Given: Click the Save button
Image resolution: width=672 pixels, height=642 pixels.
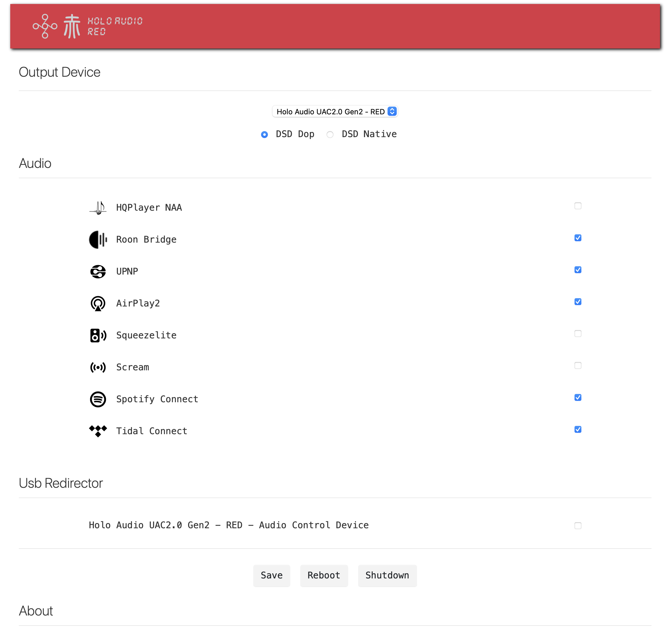Looking at the screenshot, I should click(271, 575).
